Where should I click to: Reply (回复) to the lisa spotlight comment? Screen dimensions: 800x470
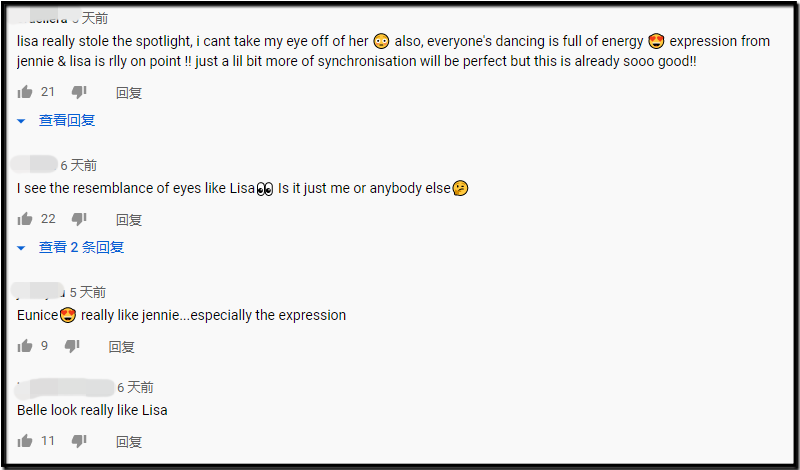click(129, 93)
